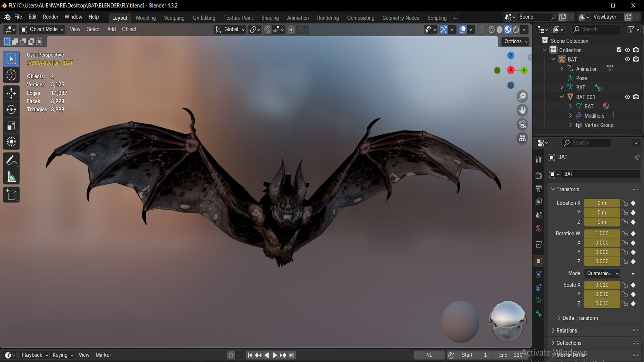The image size is (644, 362).
Task: Open the Playback popover
Action: coord(35,355)
